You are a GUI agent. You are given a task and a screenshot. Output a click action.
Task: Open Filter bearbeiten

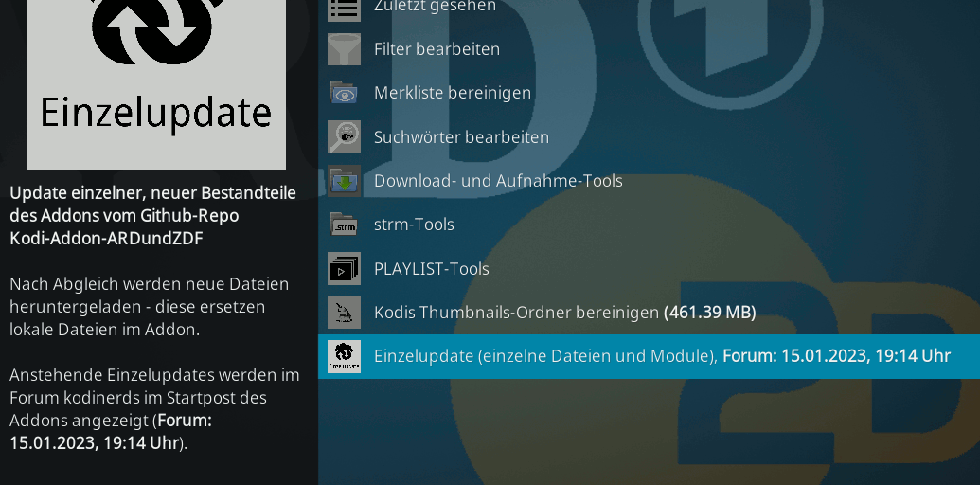coord(649,49)
